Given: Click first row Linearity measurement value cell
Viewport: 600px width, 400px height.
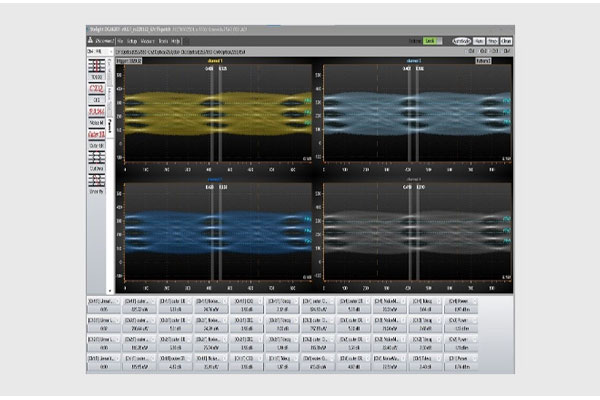Looking at the screenshot, I should pos(104,310).
